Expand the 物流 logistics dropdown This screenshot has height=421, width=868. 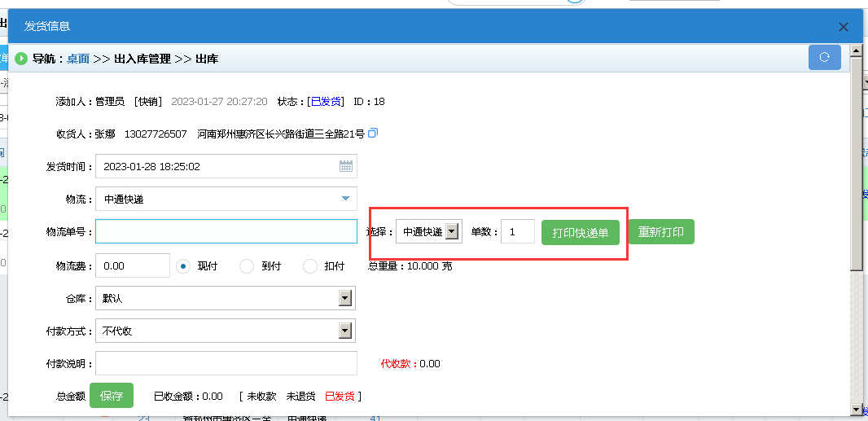(x=345, y=199)
